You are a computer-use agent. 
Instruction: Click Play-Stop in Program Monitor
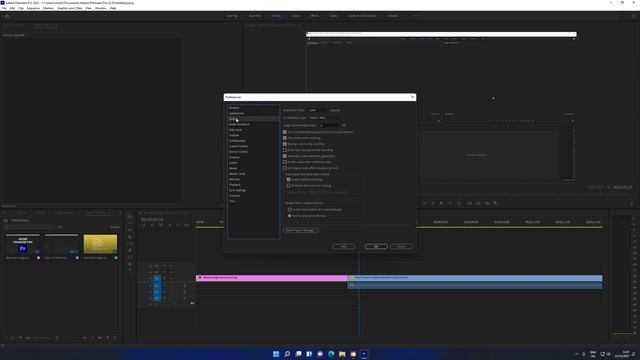(441, 203)
